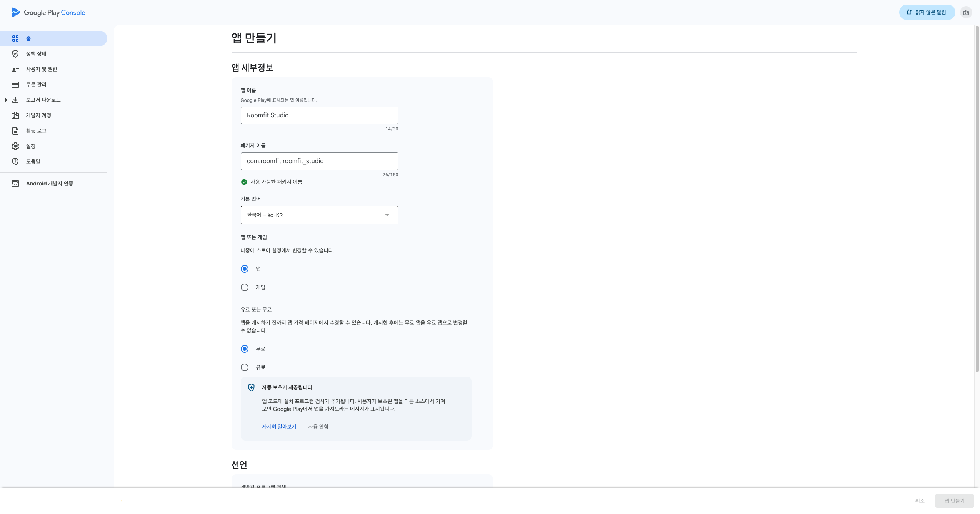Click the Google Play Console logo

click(x=48, y=12)
